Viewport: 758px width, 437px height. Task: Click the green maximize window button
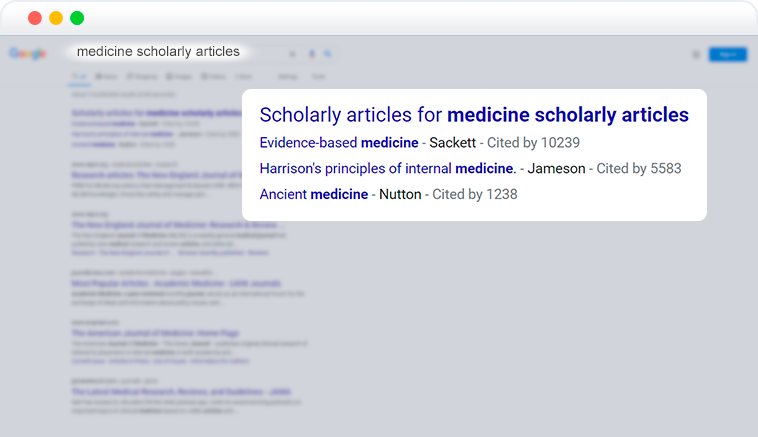pyautogui.click(x=77, y=18)
